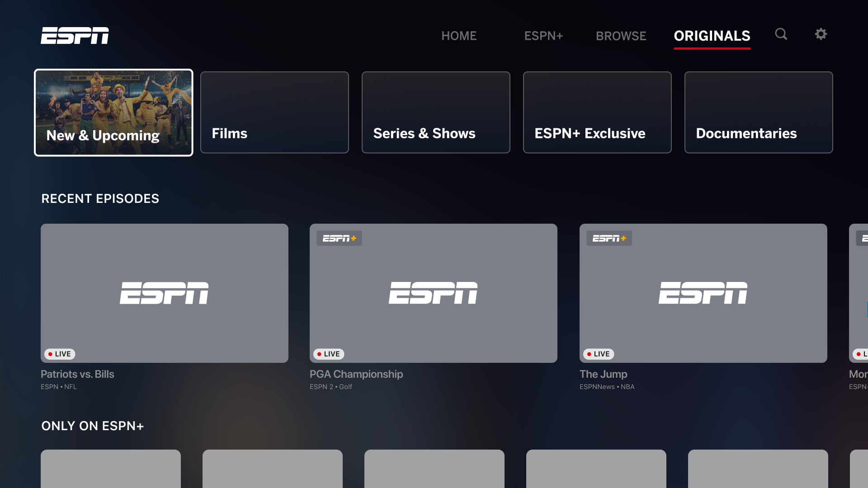Image resolution: width=868 pixels, height=488 pixels.
Task: Select the ORIGINALS tab
Action: pyautogui.click(x=712, y=36)
